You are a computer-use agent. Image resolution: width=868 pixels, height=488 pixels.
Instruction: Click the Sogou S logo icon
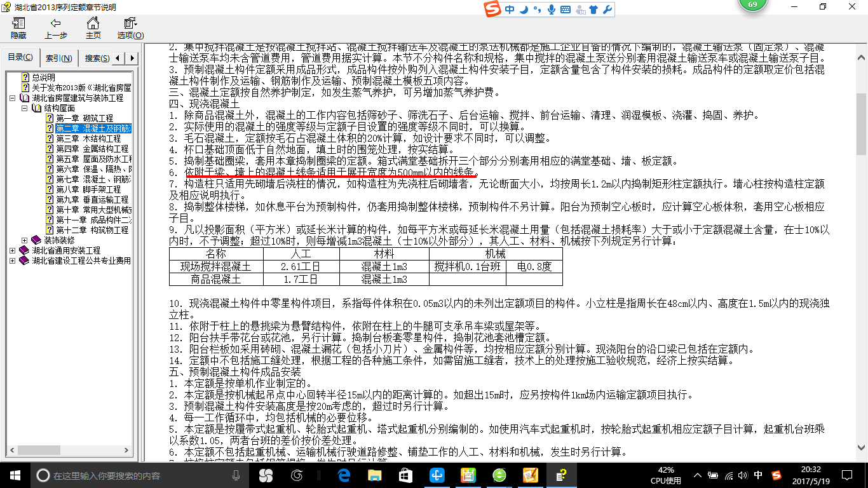[x=493, y=10]
